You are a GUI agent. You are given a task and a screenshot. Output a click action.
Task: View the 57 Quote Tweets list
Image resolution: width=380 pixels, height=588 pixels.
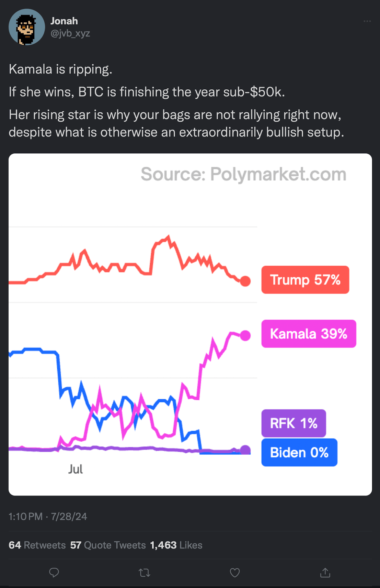click(108, 545)
